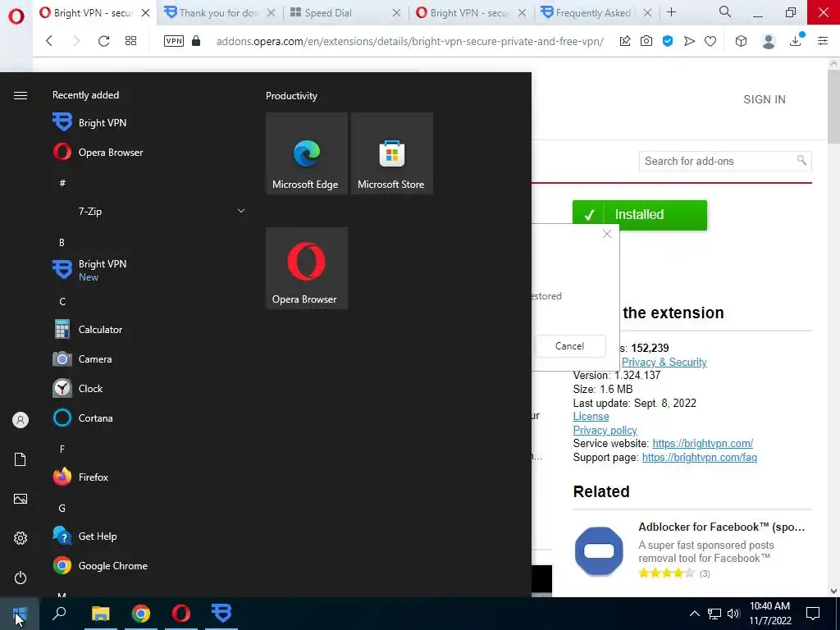Close the Speed Dial tab
The image size is (840, 630).
[x=396, y=13]
